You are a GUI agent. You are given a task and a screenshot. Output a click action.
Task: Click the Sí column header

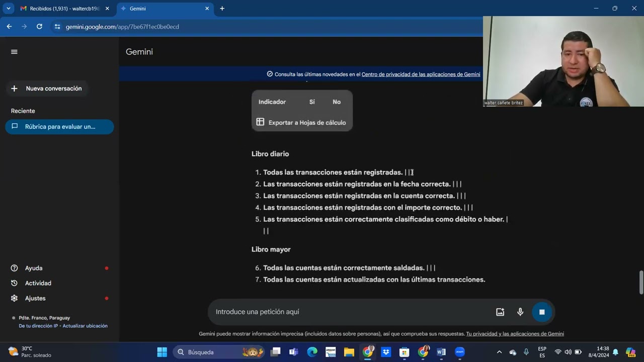pyautogui.click(x=312, y=102)
